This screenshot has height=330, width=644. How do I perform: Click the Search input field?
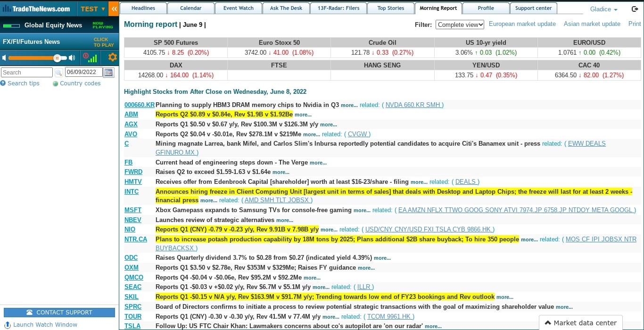point(27,73)
